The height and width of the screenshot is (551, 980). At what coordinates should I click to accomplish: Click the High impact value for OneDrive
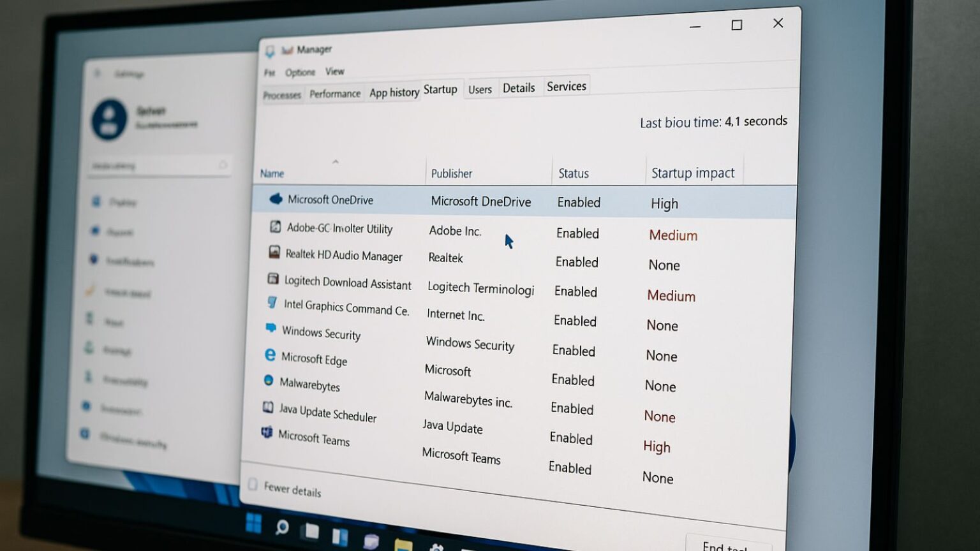664,204
